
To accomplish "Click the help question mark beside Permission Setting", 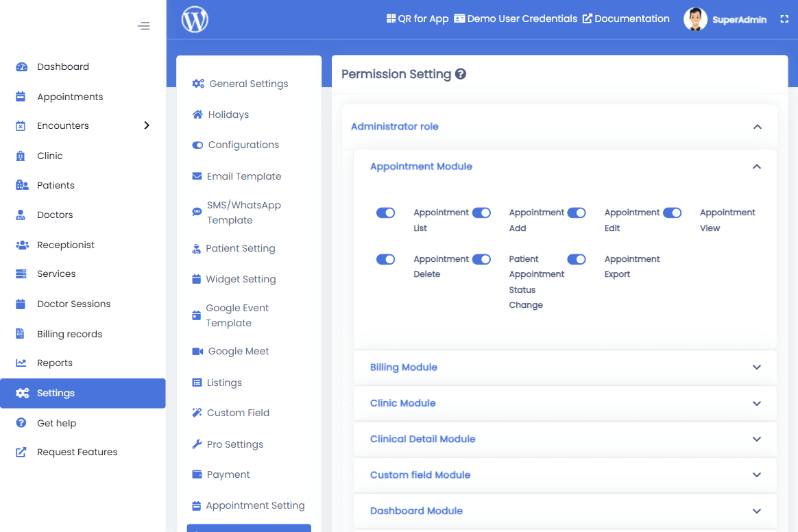I will click(461, 74).
